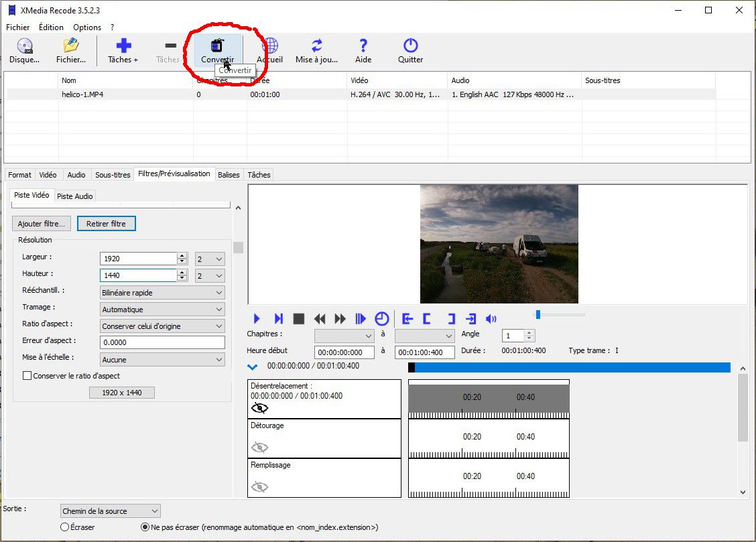This screenshot has width=756, height=542.
Task: Increase Angle value with stepper
Action: click(x=529, y=332)
